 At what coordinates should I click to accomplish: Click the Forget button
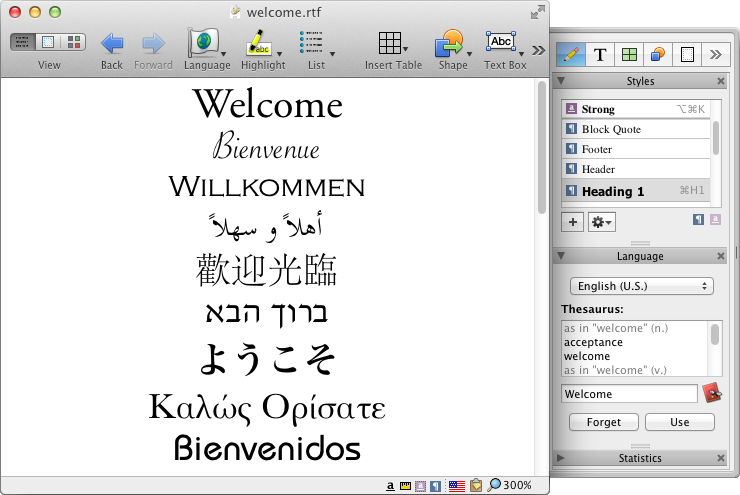point(603,422)
